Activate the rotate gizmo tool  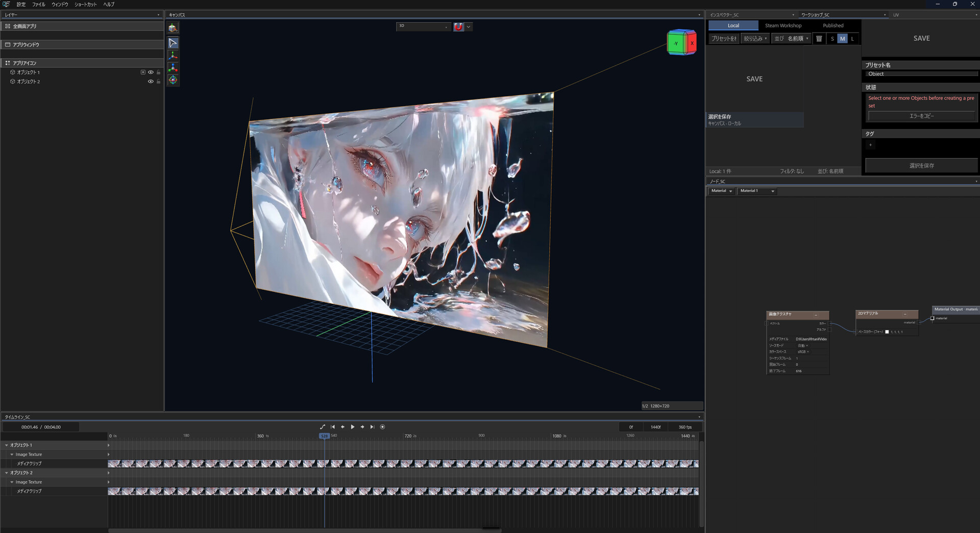coord(173,80)
